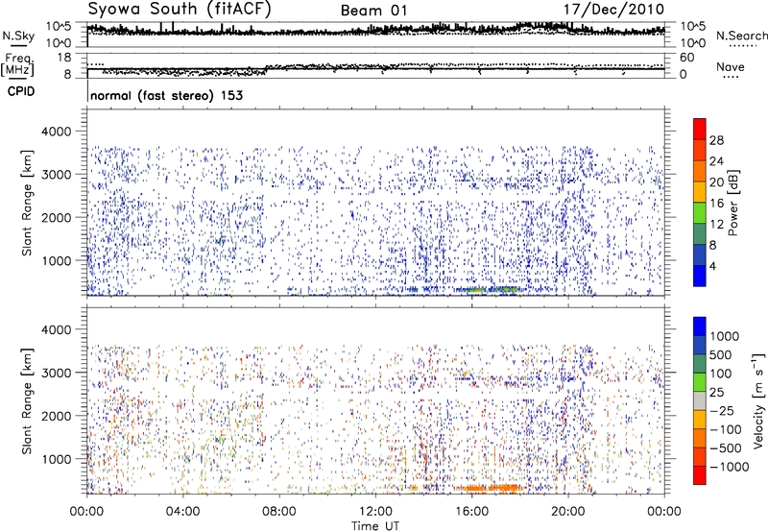Click the '04:00' time tick label
This screenshot has width=768, height=532.
(182, 512)
